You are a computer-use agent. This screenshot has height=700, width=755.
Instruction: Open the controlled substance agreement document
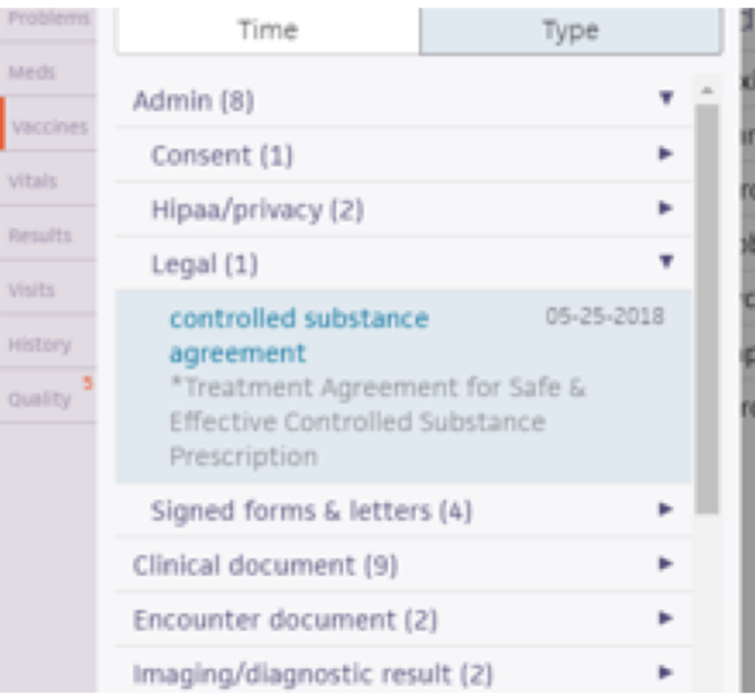298,335
